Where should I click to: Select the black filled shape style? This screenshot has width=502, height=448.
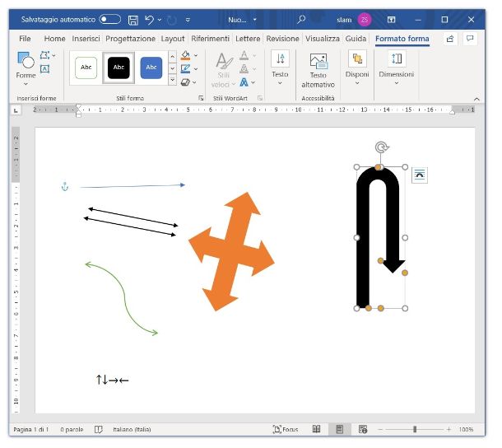point(119,68)
